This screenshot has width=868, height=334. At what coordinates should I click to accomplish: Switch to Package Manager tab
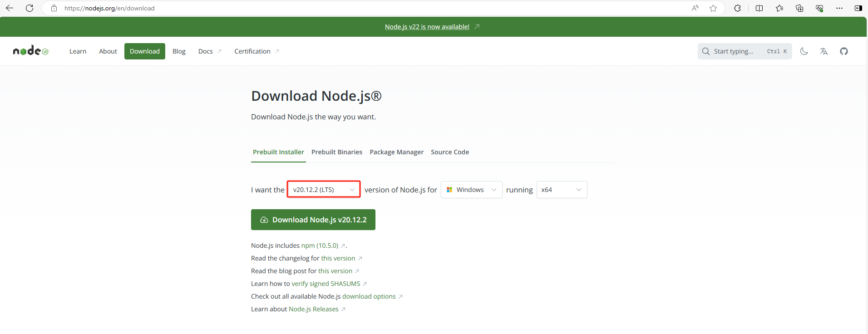[397, 152]
